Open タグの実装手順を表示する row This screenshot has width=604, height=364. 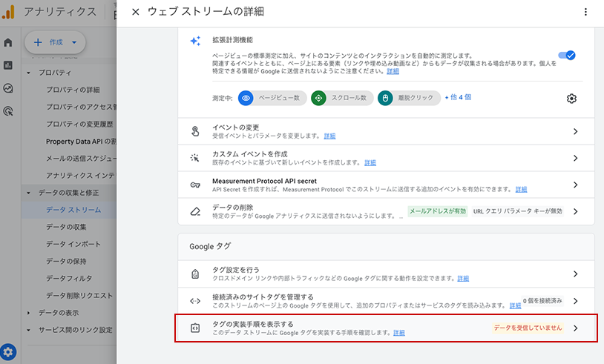pos(386,328)
